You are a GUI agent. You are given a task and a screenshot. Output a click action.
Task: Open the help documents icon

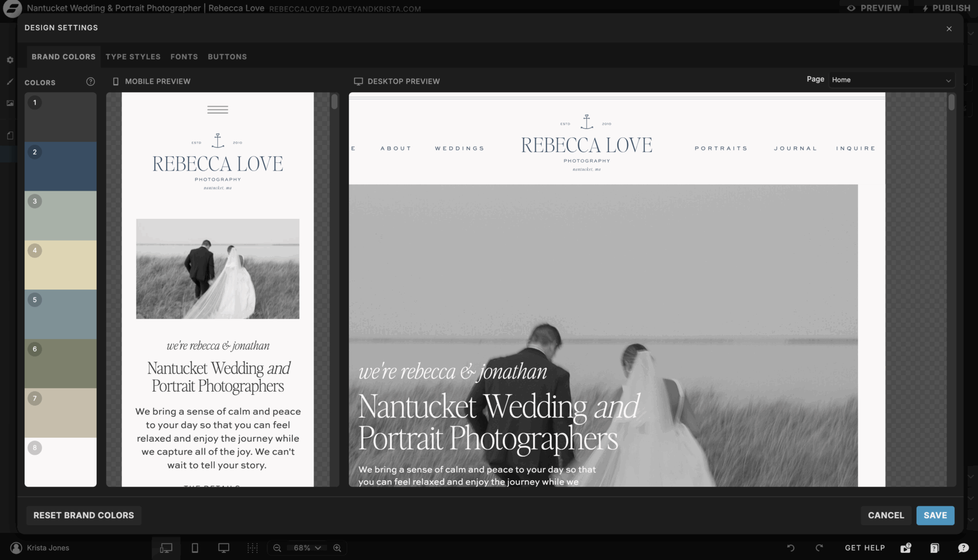click(935, 548)
